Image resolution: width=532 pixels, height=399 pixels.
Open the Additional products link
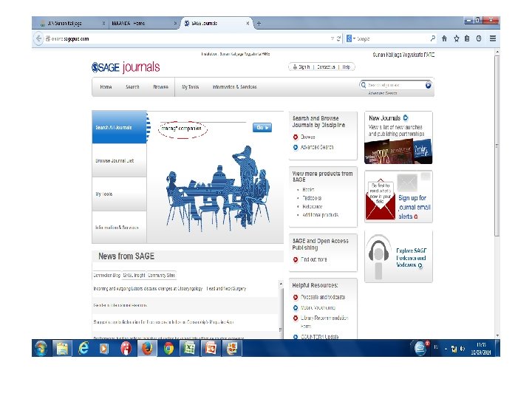[320, 215]
